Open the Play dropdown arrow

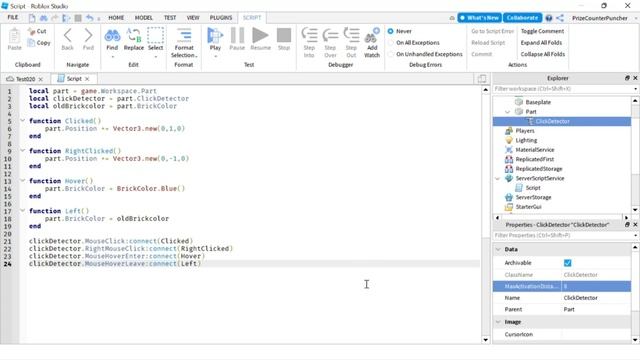(x=215, y=56)
